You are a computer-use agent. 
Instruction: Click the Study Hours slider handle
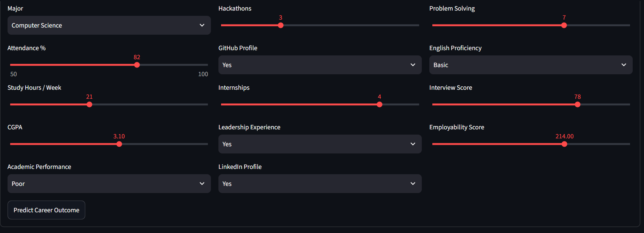point(89,104)
